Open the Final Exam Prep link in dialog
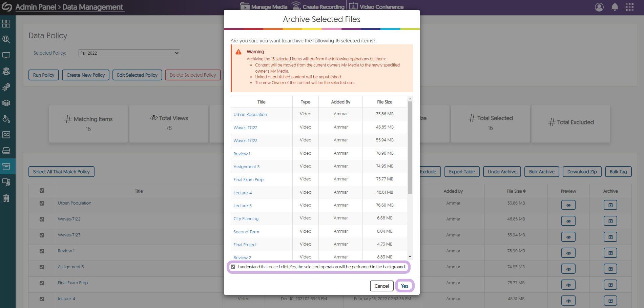 pos(248,180)
